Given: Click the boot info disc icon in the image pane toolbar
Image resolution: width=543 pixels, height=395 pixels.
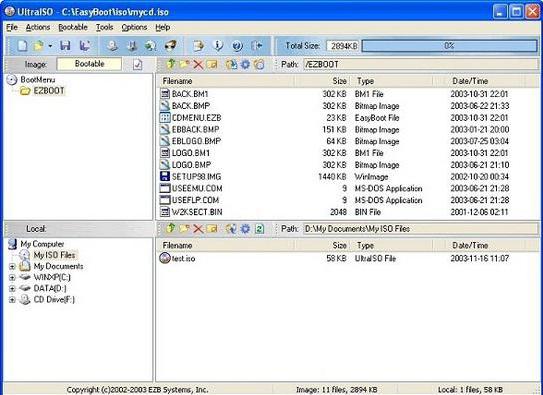Looking at the screenshot, I should pyautogui.click(x=259, y=64).
